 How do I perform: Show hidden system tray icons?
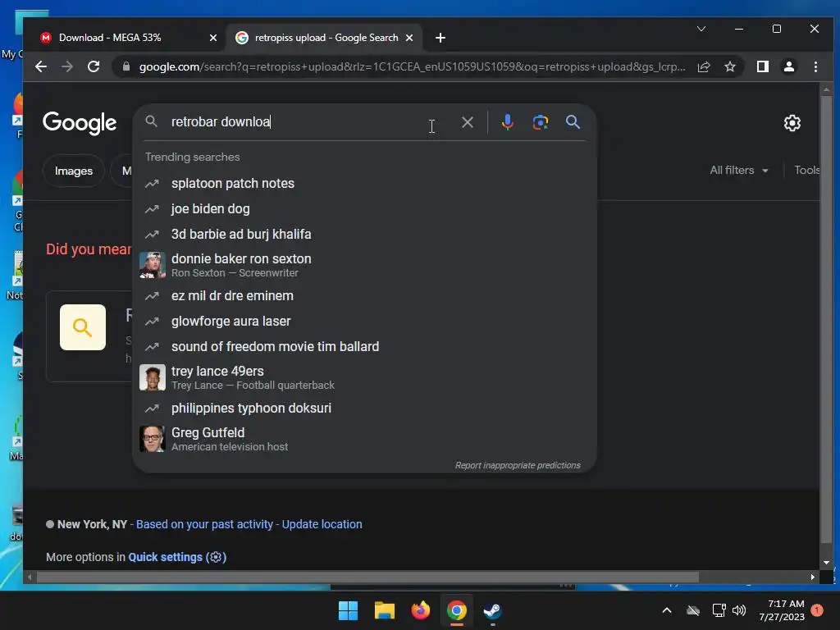667,610
